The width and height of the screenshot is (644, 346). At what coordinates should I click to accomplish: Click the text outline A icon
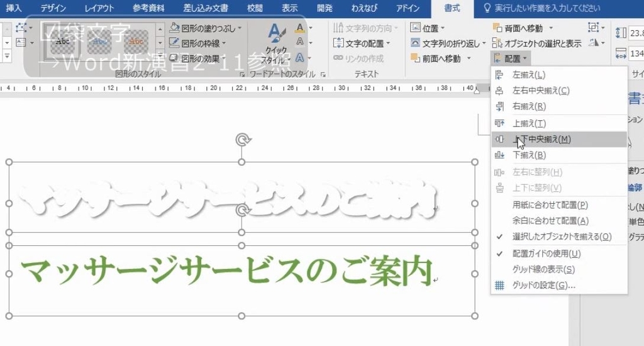[300, 42]
